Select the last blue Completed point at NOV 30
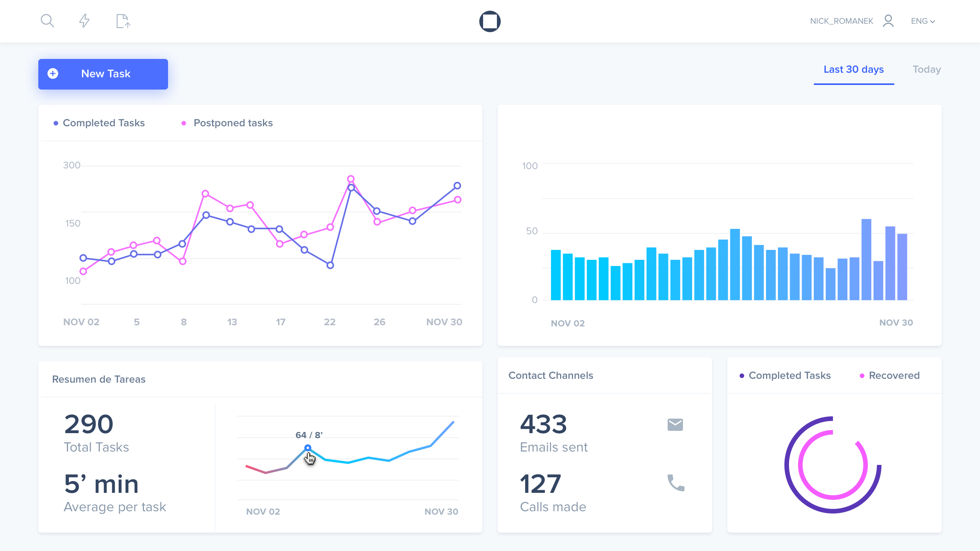980x551 pixels. click(457, 186)
